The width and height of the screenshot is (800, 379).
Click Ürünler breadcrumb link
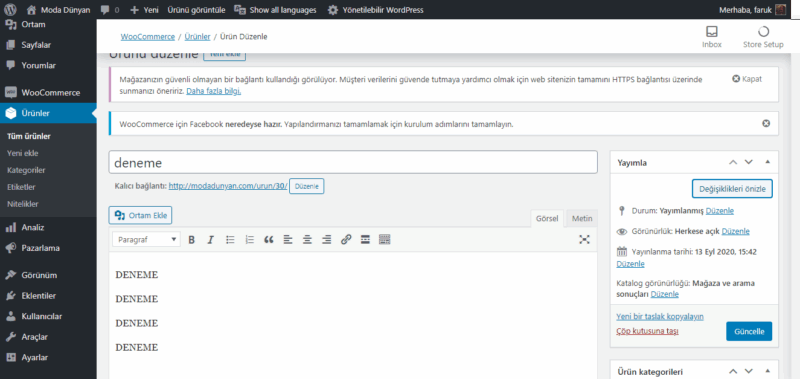pyautogui.click(x=197, y=37)
